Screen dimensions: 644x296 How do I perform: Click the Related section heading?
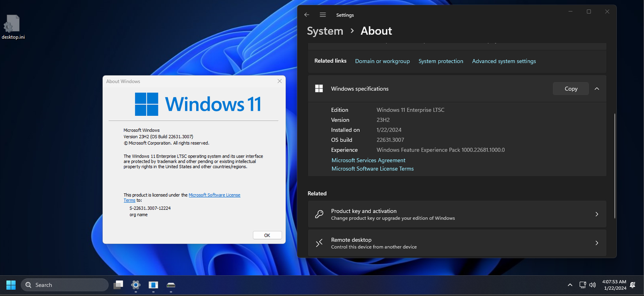click(x=317, y=193)
